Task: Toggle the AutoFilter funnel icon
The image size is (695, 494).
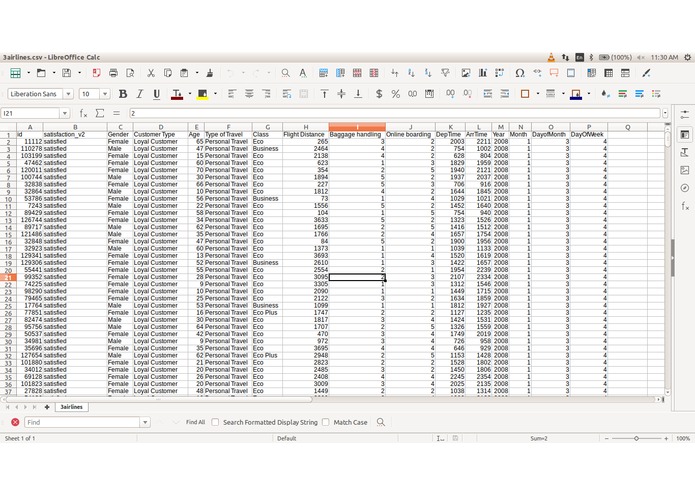Action: pyautogui.click(x=445, y=73)
